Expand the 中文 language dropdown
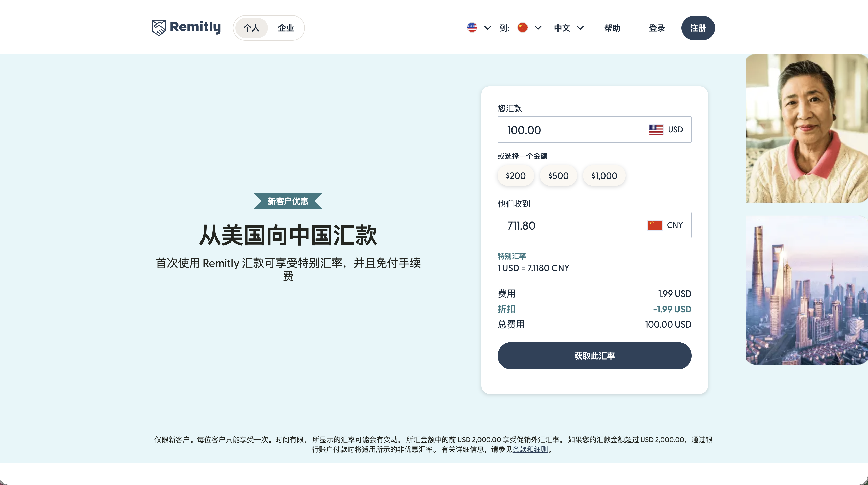The height and width of the screenshot is (485, 868). pos(580,28)
